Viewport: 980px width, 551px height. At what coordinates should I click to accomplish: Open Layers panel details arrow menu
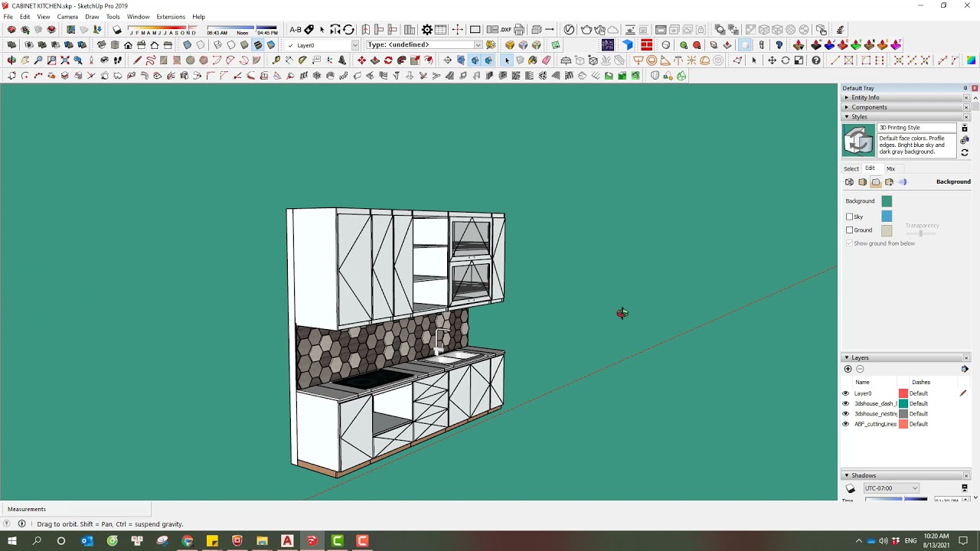(965, 369)
